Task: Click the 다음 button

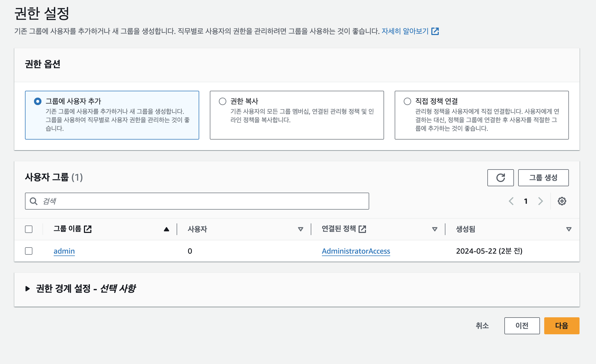Action: (x=561, y=326)
